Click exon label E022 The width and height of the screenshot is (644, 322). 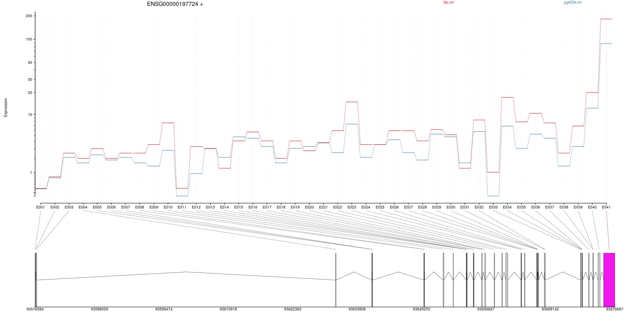(338, 207)
